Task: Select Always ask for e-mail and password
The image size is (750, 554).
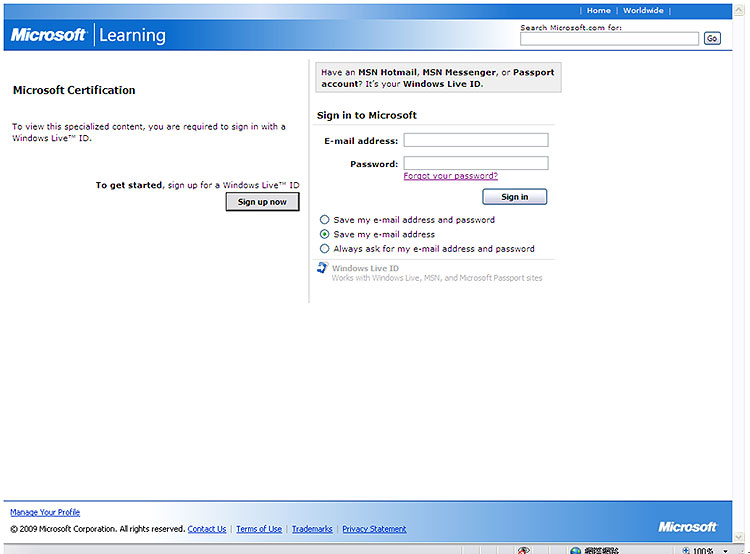Action: (x=325, y=249)
